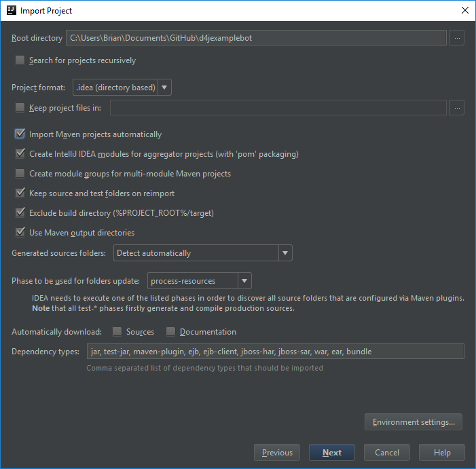This screenshot has height=469, width=476.
Task: Click the Dependency types text field
Action: tap(276, 352)
